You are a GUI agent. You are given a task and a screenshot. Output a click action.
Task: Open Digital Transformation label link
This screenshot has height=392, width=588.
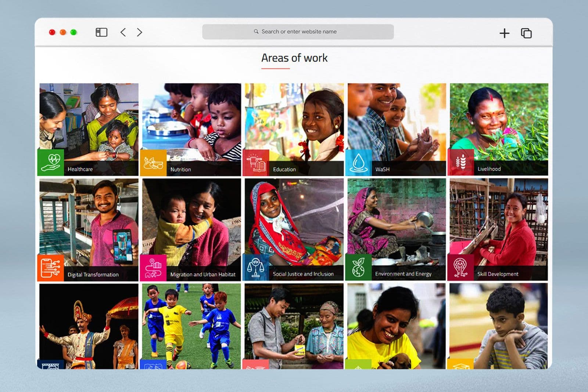pos(93,274)
